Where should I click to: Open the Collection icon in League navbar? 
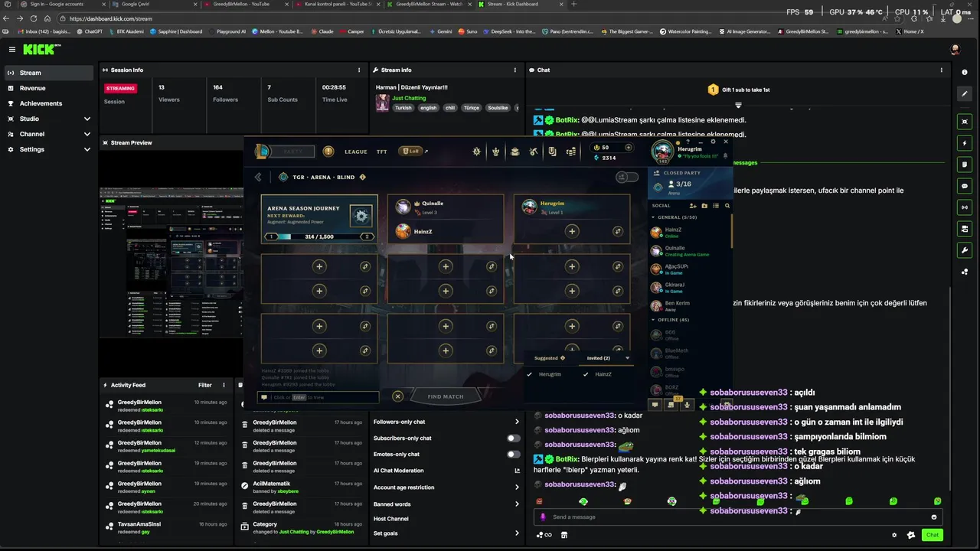[514, 152]
